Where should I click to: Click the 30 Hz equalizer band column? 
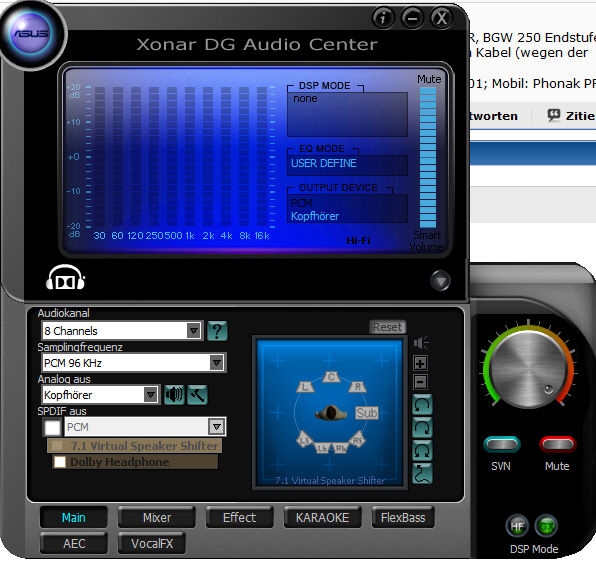(x=100, y=157)
